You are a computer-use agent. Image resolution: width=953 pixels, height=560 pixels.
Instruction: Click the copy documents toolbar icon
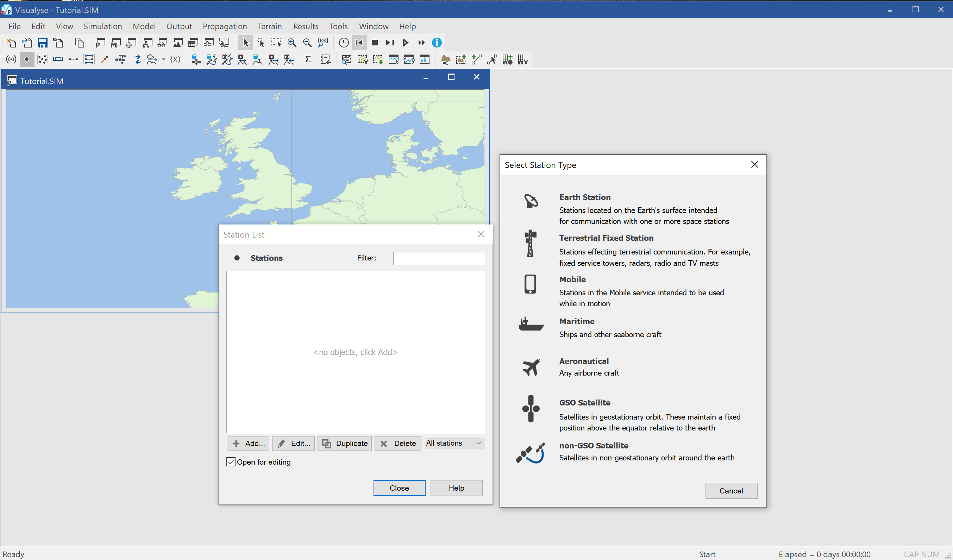[x=79, y=43]
